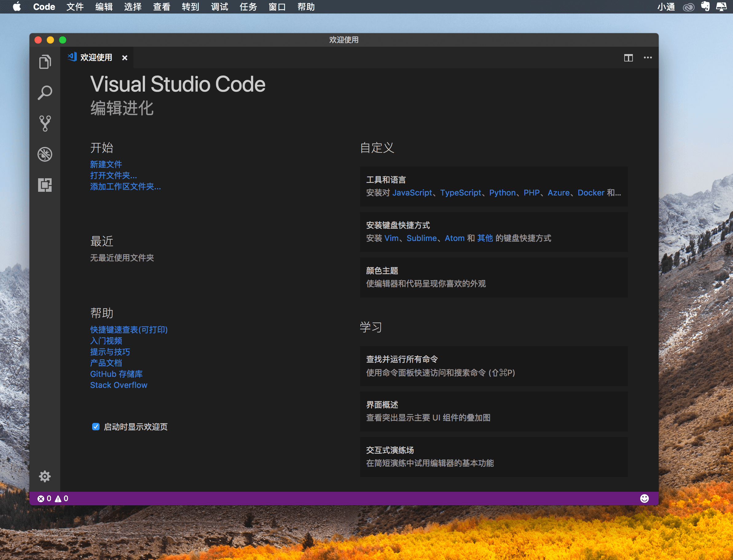Expand the emoji smiley status bar item
The image size is (733, 560).
(x=645, y=499)
